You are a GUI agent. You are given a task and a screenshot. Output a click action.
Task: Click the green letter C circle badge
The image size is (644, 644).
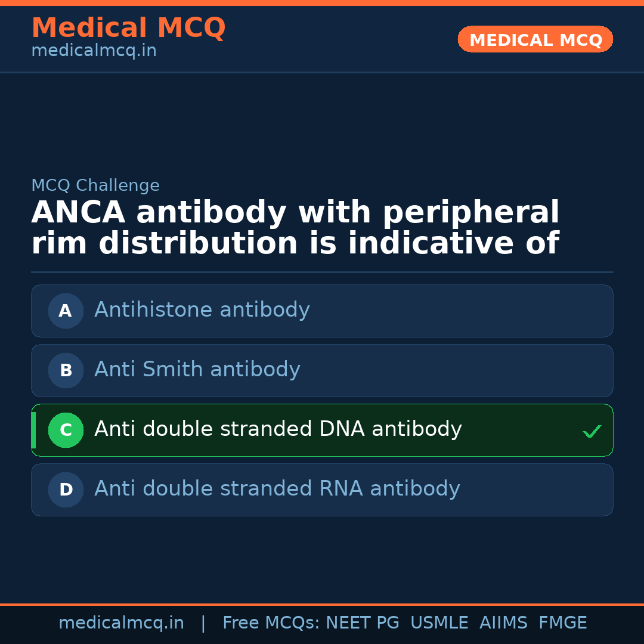[x=66, y=430]
